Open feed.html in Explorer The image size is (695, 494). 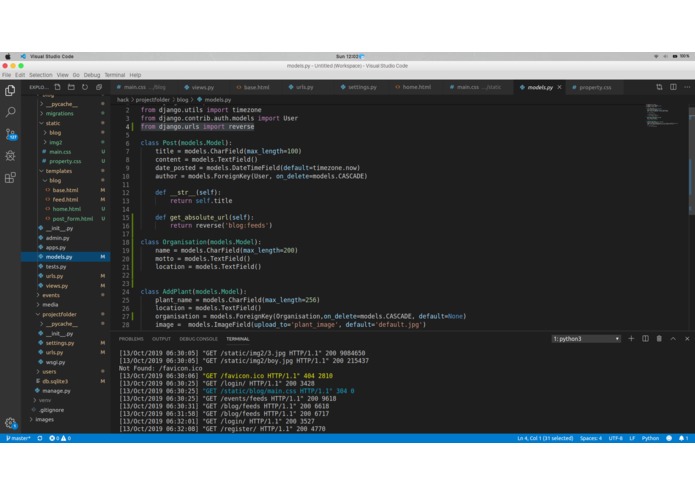pos(65,200)
